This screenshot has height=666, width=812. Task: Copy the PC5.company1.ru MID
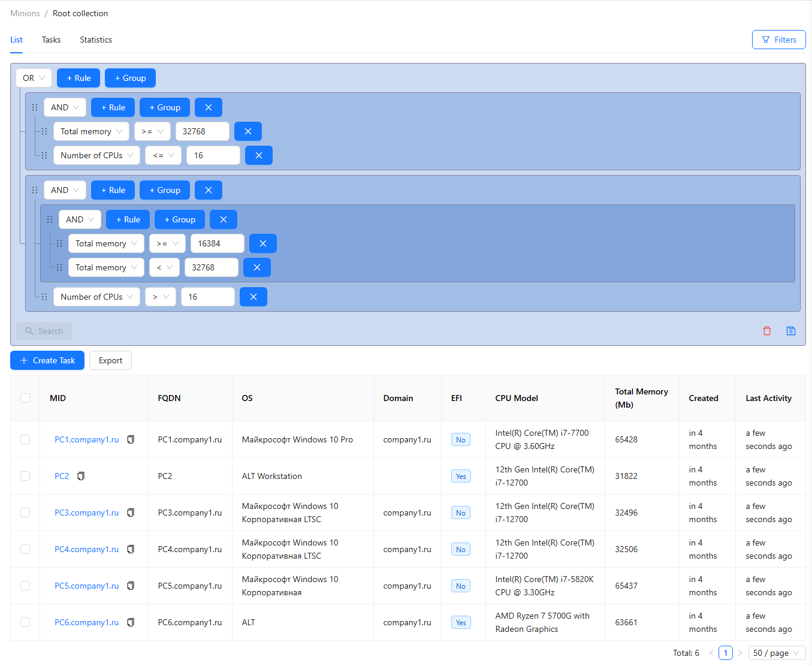(x=131, y=586)
